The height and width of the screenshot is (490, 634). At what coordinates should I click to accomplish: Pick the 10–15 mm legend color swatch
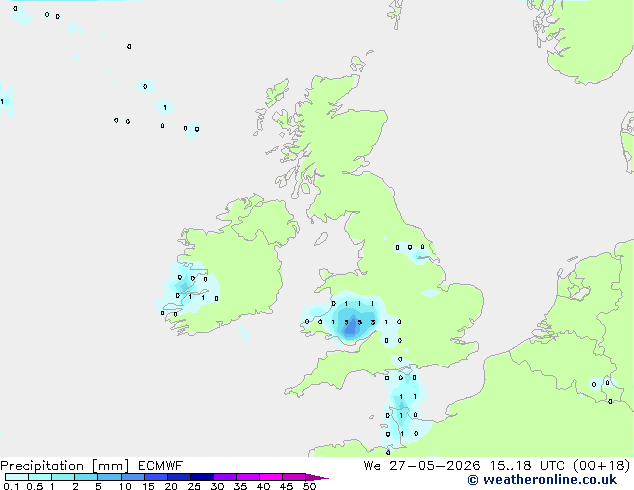(132, 477)
